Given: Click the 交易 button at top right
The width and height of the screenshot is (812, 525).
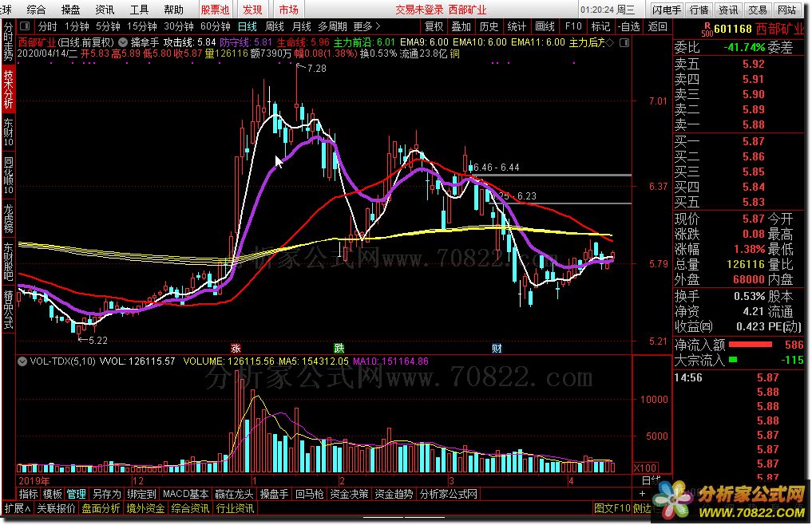Looking at the screenshot, I should [757, 10].
